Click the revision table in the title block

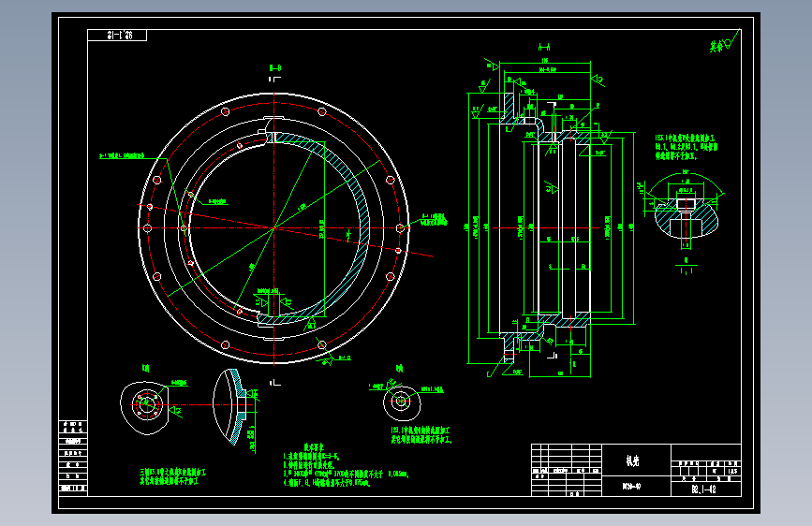[567, 470]
